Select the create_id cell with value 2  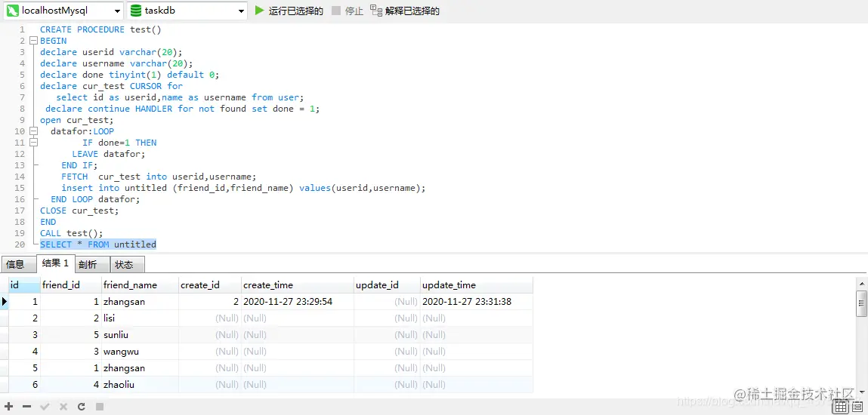point(210,302)
